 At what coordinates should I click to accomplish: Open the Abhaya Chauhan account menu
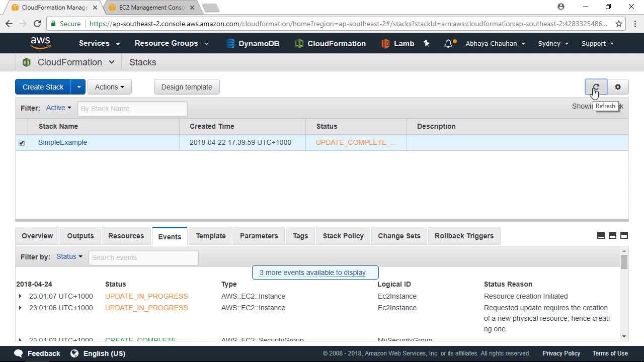[x=496, y=43]
